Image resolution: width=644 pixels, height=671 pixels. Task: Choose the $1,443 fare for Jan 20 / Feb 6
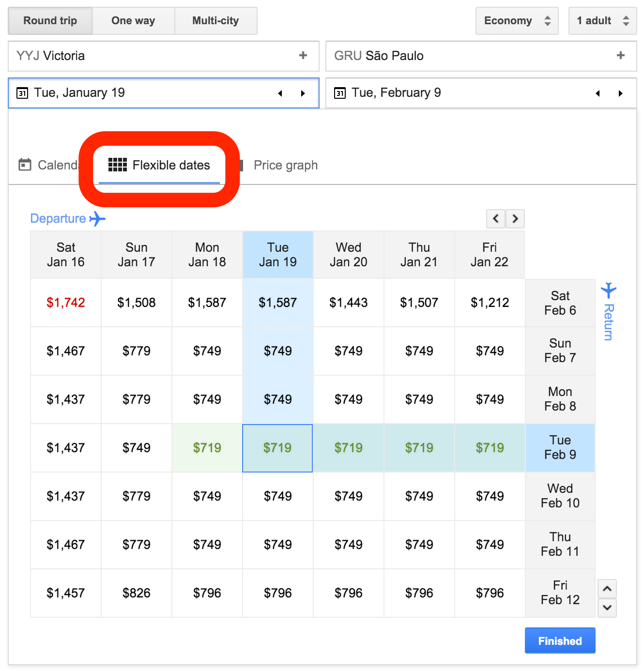click(349, 303)
